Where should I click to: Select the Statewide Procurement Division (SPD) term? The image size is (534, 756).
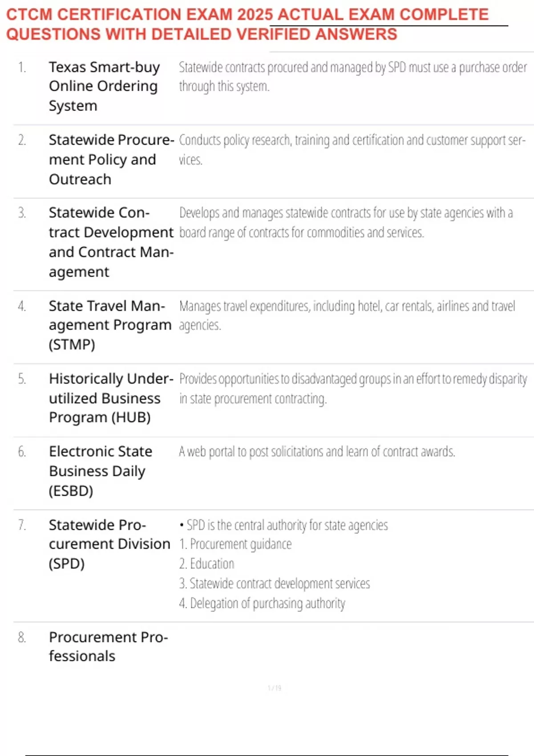coord(109,544)
